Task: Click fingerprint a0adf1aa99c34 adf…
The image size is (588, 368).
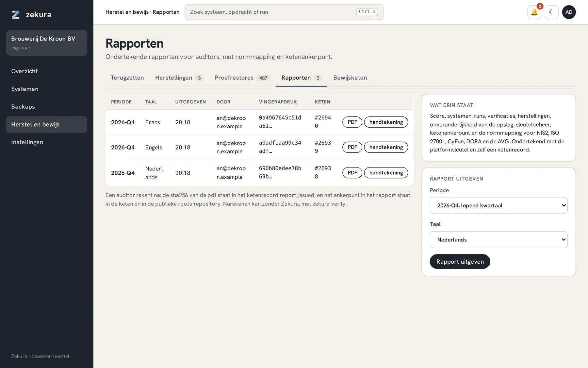Action: coord(280,147)
